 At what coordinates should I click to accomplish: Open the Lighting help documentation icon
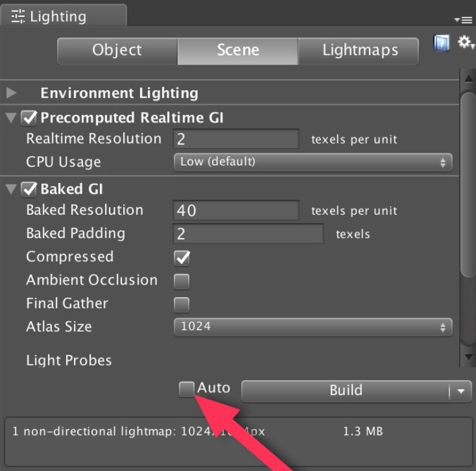click(441, 43)
